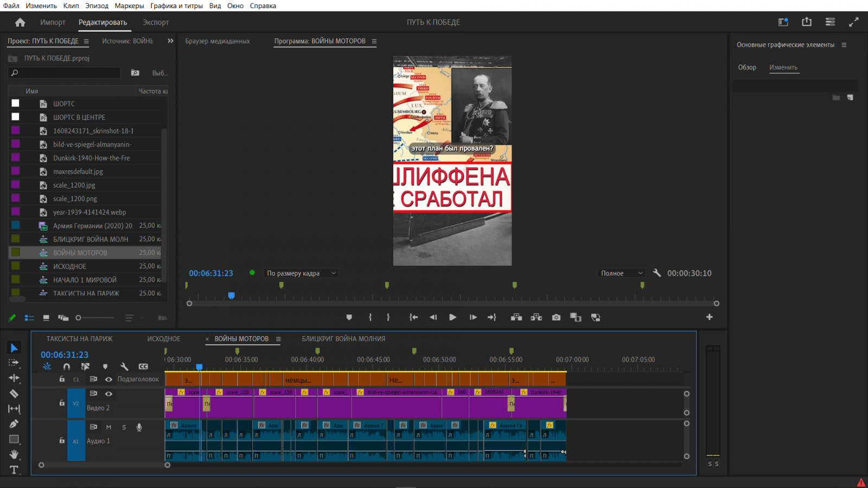Toggle visibility of the Видео 2 track

coord(108,394)
